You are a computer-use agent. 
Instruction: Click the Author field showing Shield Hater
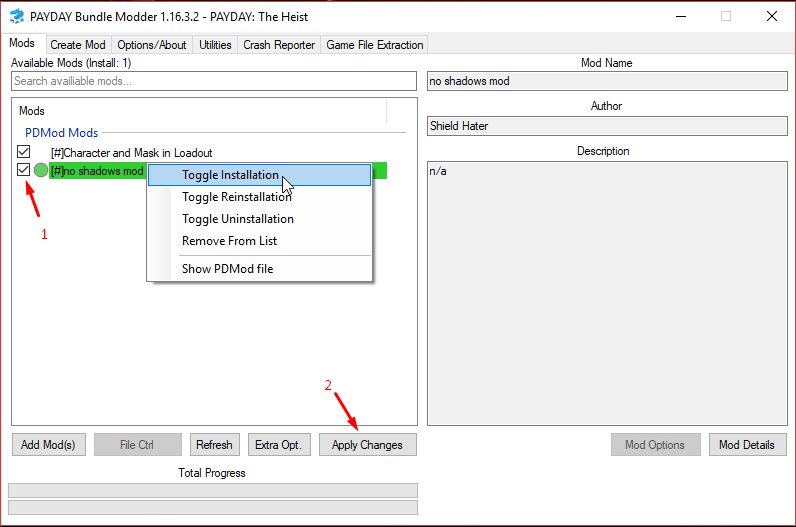tap(607, 126)
